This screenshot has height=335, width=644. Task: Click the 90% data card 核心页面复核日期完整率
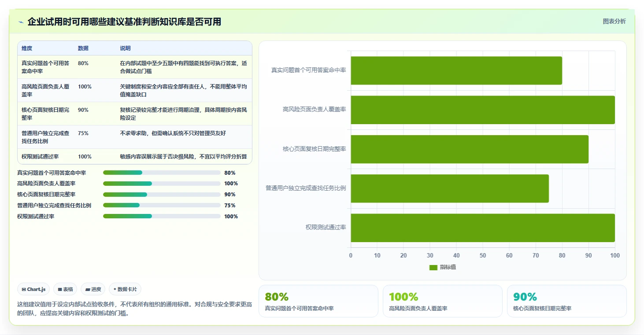[x=567, y=301]
